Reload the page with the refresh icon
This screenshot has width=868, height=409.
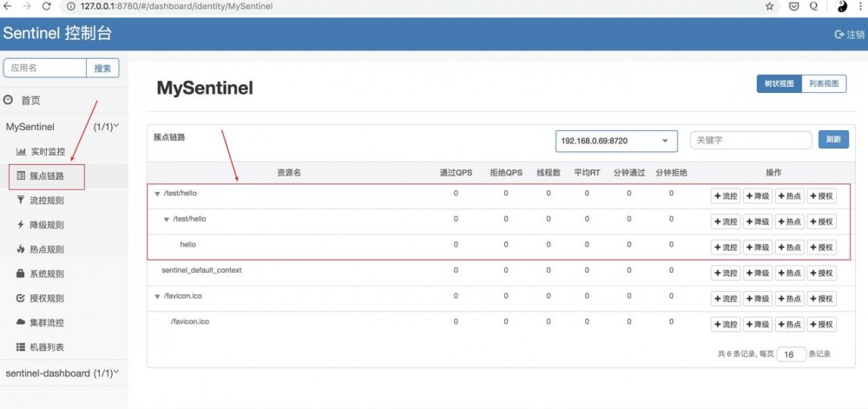(x=47, y=6)
